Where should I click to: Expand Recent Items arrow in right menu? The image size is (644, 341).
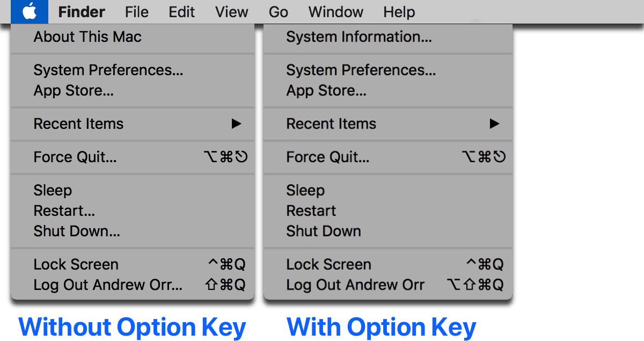[494, 124]
